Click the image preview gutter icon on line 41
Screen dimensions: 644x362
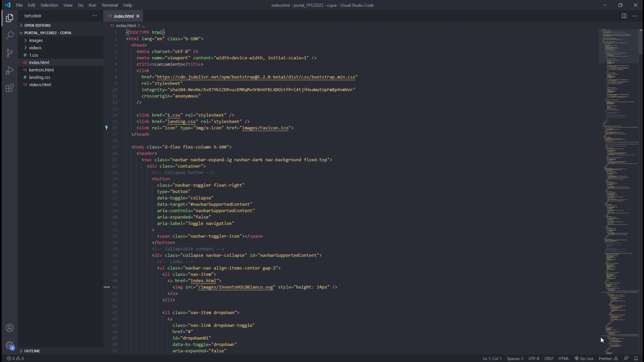pos(107,287)
